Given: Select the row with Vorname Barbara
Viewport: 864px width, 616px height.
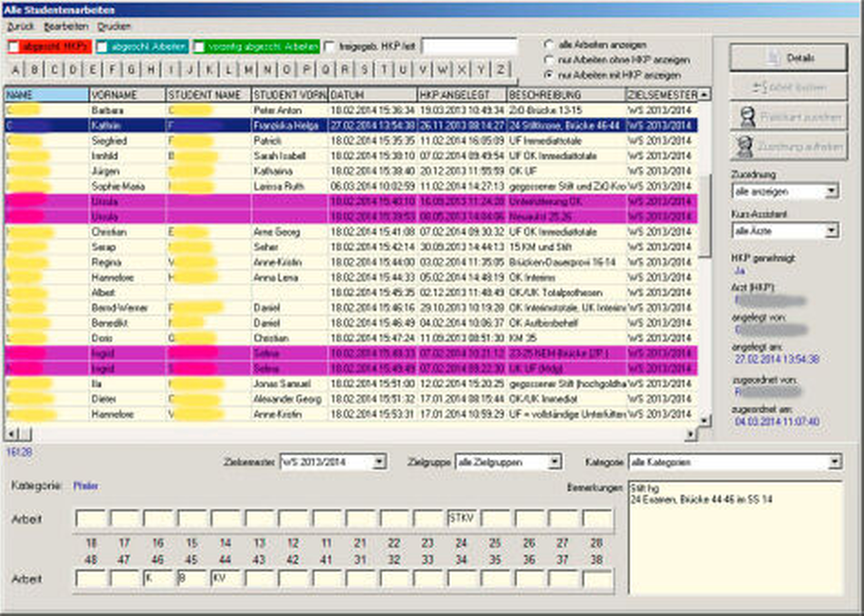Looking at the screenshot, I should pos(351,110).
